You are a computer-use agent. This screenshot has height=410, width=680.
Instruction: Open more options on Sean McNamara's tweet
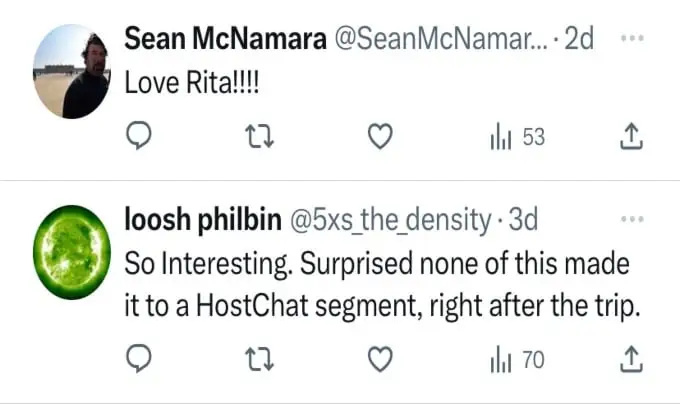click(x=632, y=38)
